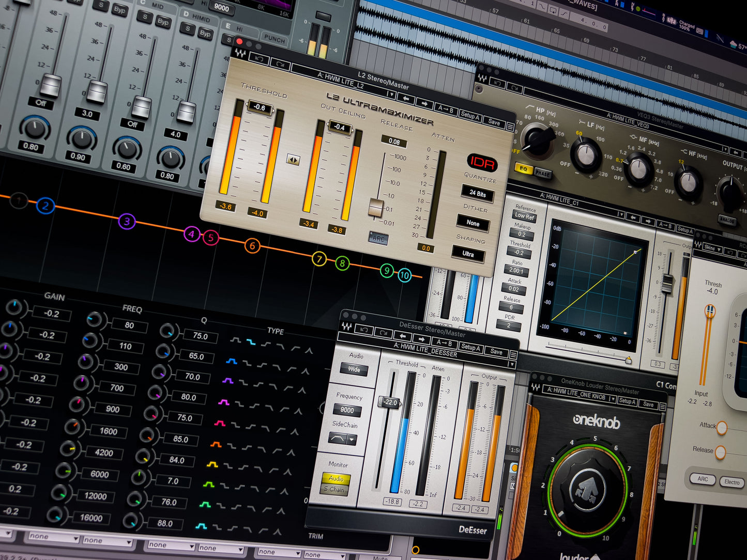This screenshot has height=560, width=747.
Task: Load next preset in C1 compressor toolbar
Action: tap(648, 221)
